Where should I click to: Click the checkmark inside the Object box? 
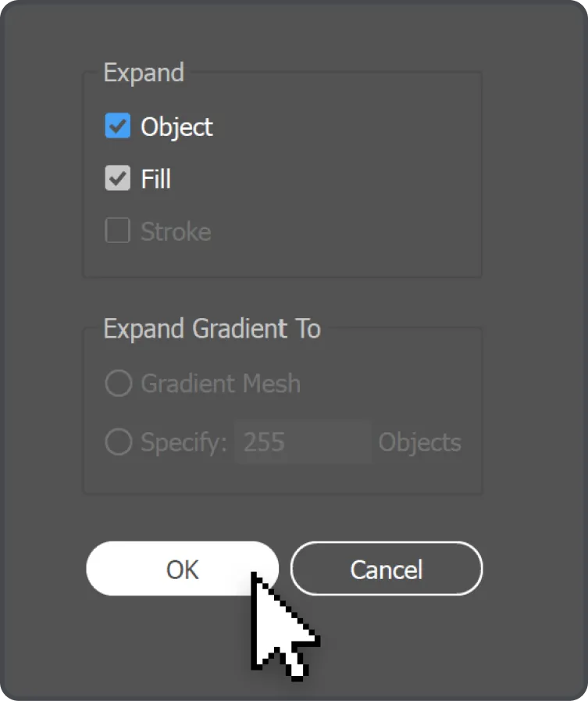tap(117, 126)
